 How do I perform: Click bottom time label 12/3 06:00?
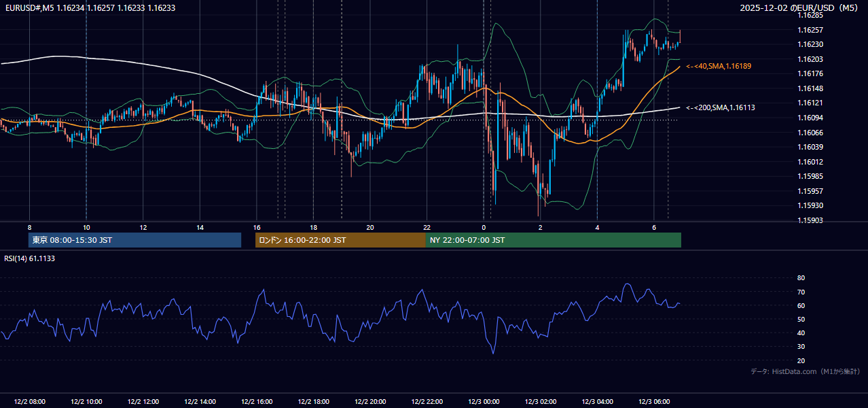pyautogui.click(x=653, y=401)
